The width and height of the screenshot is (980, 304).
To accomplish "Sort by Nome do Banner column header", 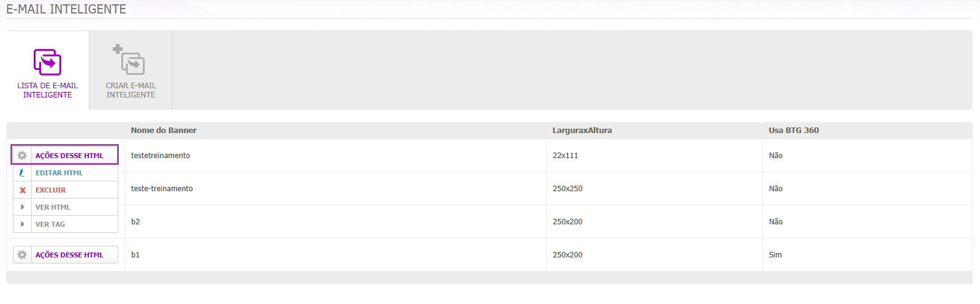I will (x=164, y=130).
